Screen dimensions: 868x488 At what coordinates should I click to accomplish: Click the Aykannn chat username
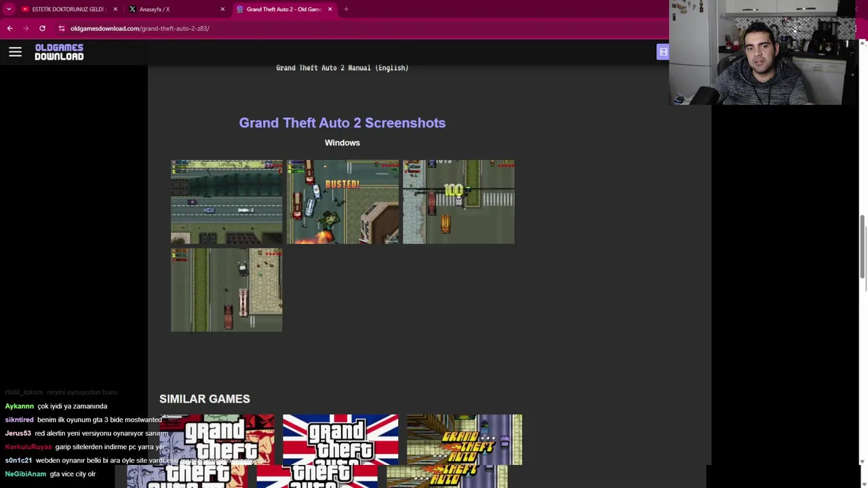coord(19,406)
